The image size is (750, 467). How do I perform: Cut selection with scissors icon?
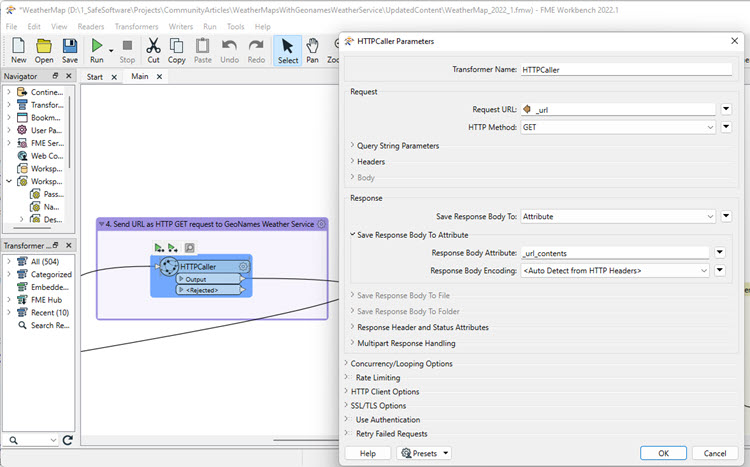pyautogui.click(x=153, y=50)
